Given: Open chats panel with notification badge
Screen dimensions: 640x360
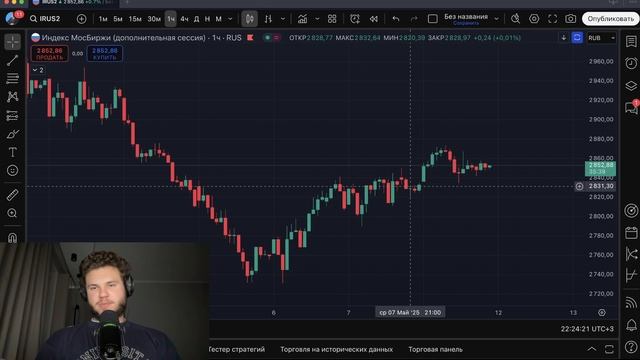Looking at the screenshot, I should click(631, 107).
